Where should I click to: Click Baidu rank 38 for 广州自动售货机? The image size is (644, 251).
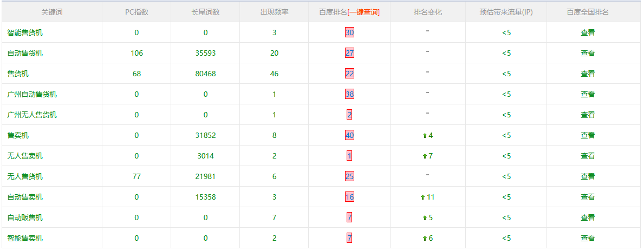tap(349, 94)
